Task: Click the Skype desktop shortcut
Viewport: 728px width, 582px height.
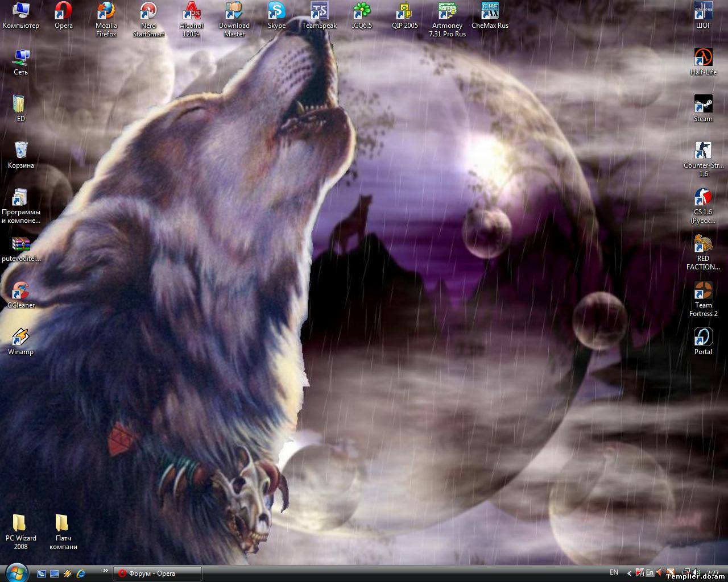Action: (x=276, y=15)
